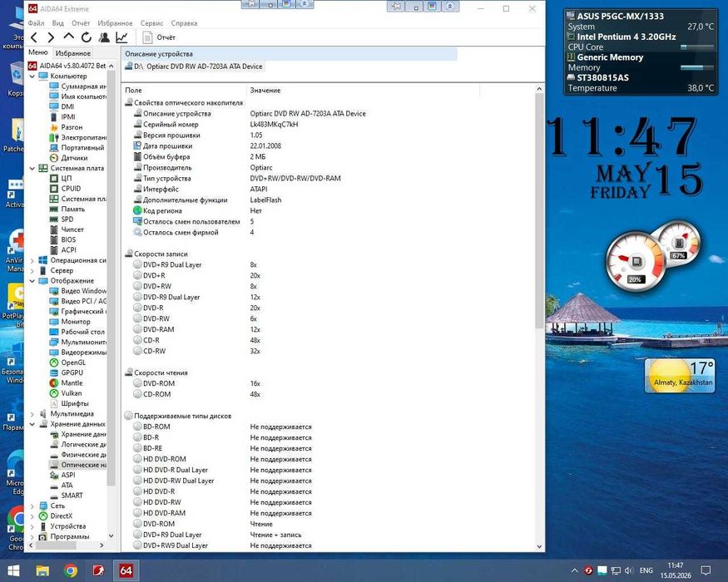Open the Разгон flame icon item
The image size is (728, 582).
pos(54,127)
